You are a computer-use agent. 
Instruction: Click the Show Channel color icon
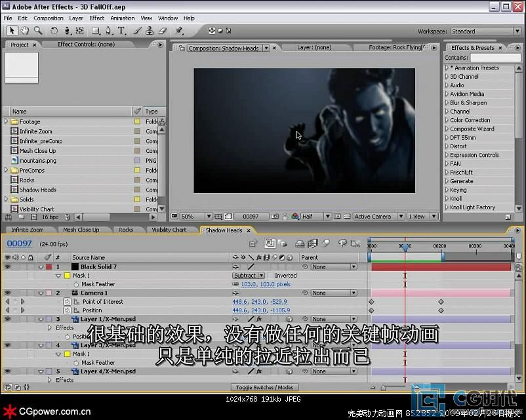pos(295,217)
